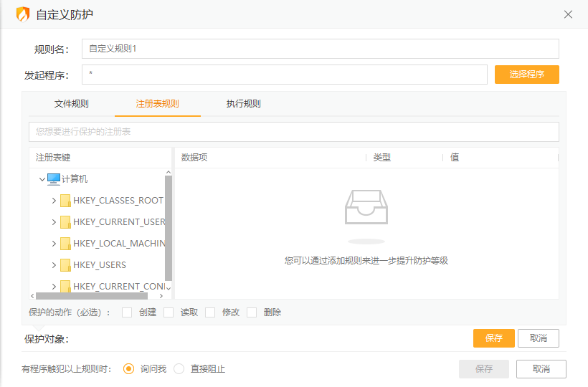The height and width of the screenshot is (387, 588).
Task: Tick the 删除 action checkbox
Action: [x=252, y=312]
